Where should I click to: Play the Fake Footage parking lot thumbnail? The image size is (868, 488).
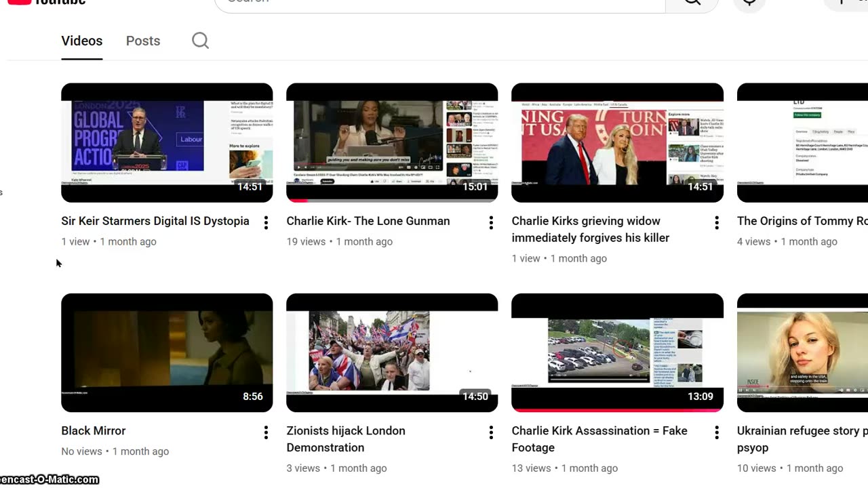pyautogui.click(x=617, y=352)
